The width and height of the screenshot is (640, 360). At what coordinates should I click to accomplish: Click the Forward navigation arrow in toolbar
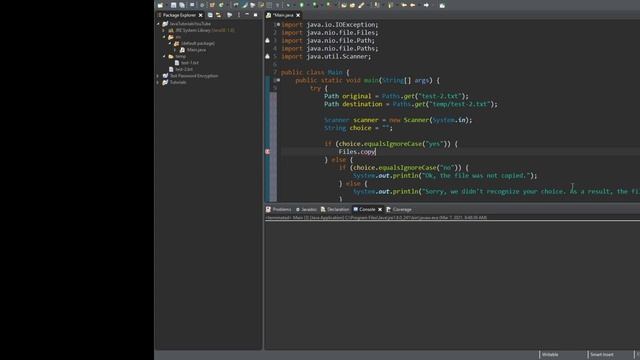pyautogui.click(x=426, y=5)
